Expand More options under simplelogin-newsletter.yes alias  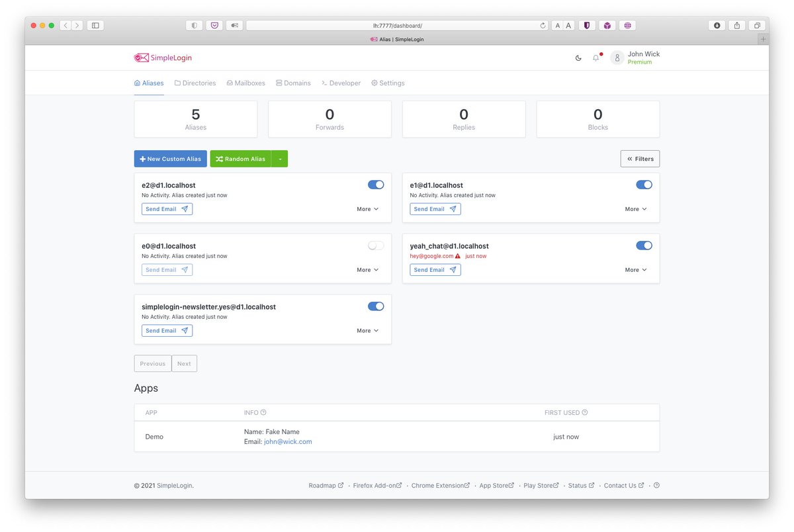(367, 330)
